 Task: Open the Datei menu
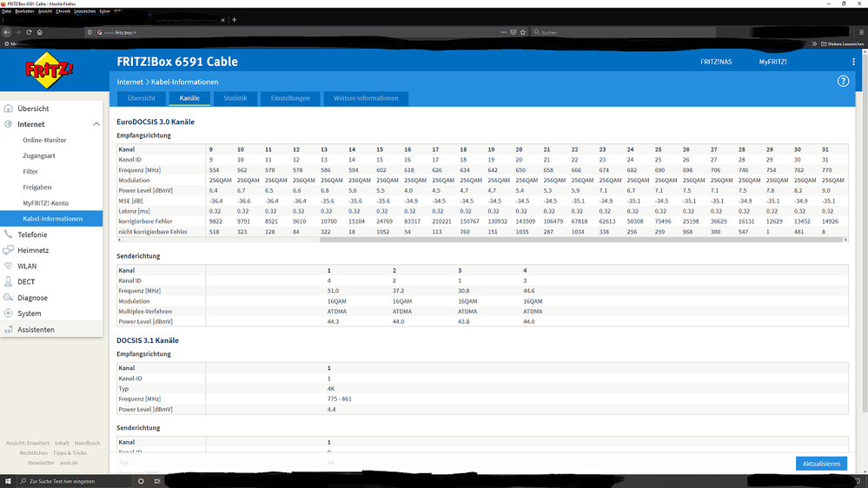coord(6,11)
